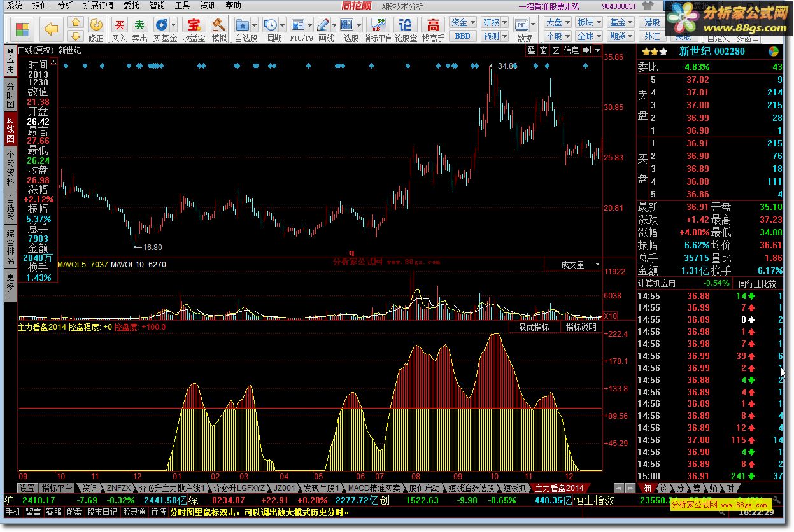Click the 买基金 fund icon
This screenshot has height=532, width=794.
(162, 25)
